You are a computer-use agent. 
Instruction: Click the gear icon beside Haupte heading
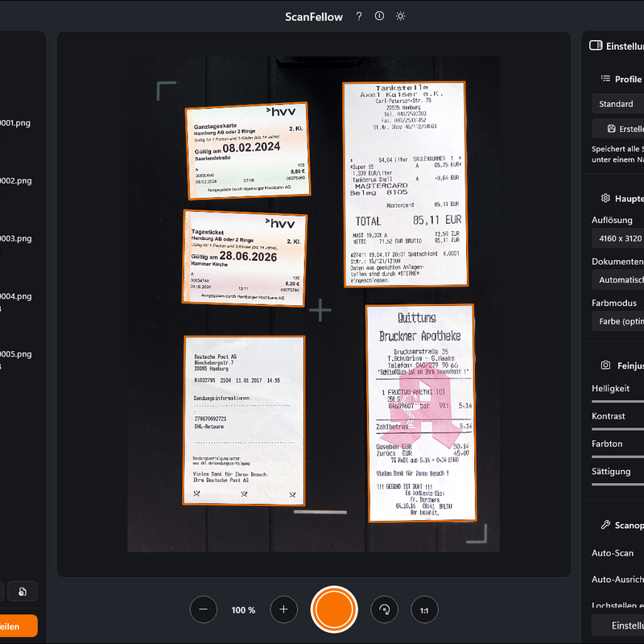(x=605, y=198)
